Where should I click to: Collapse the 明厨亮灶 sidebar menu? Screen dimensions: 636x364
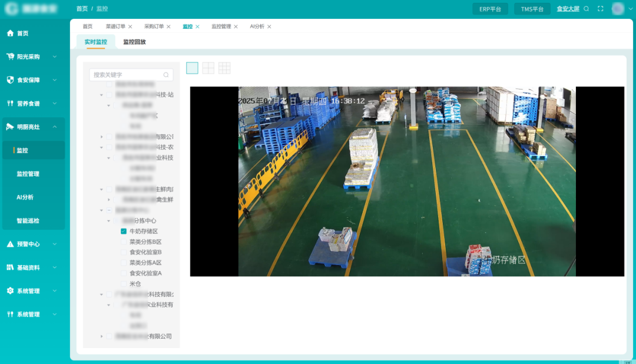pyautogui.click(x=55, y=127)
